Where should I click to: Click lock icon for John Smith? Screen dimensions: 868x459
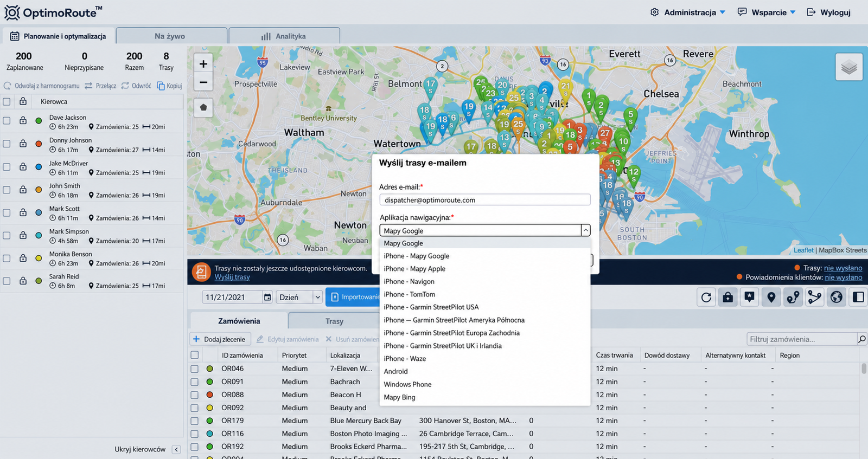coord(23,190)
